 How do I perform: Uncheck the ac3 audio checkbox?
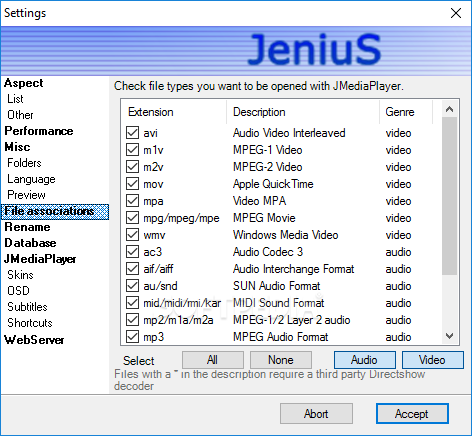[x=132, y=252]
